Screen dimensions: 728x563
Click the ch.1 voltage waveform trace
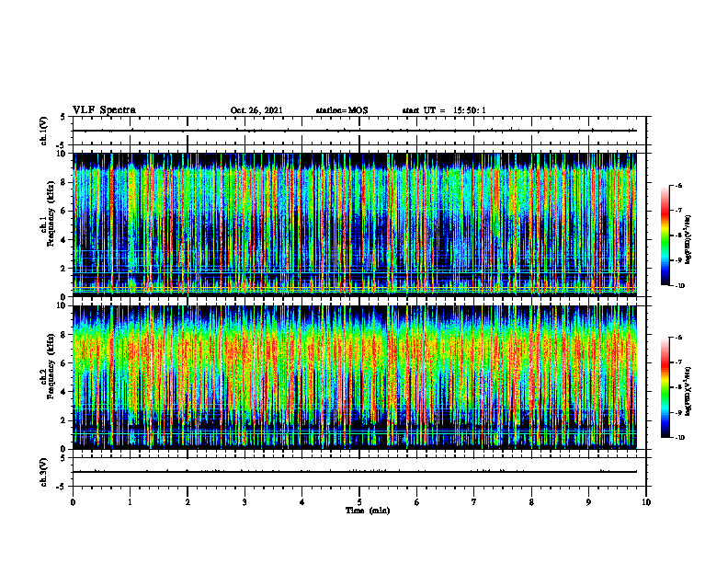click(x=355, y=131)
